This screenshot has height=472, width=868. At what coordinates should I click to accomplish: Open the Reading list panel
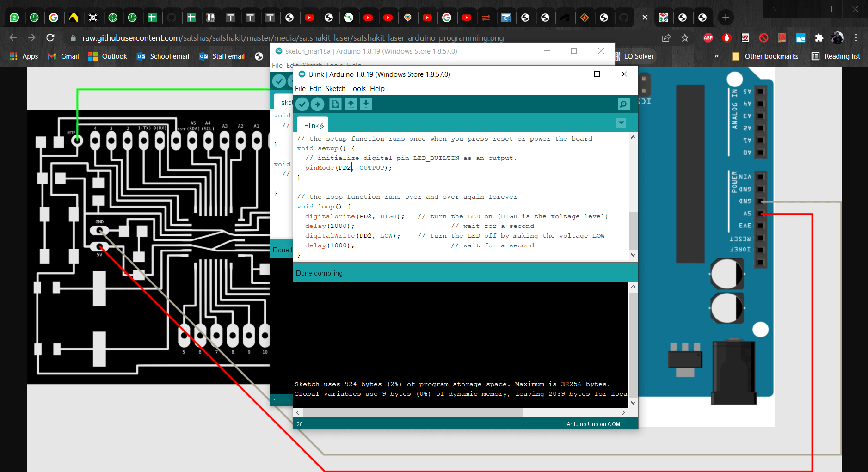(x=836, y=56)
